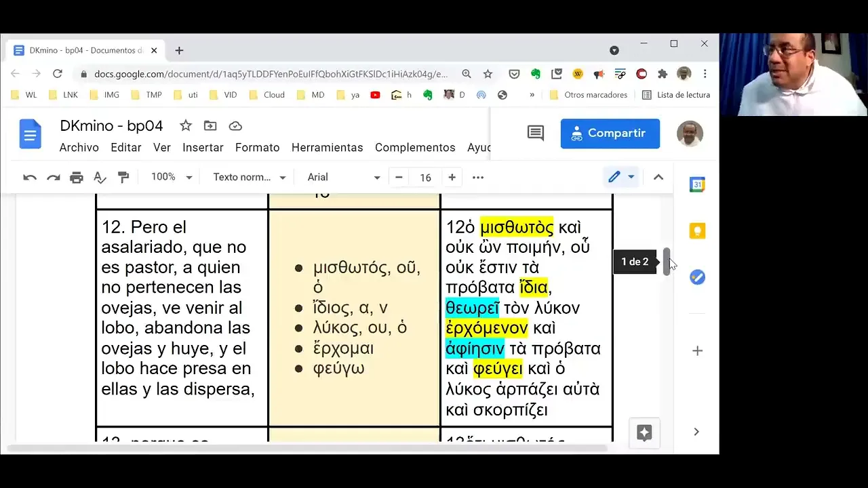Bookmark this page with star icon
This screenshot has width=868, height=488.
pos(488,74)
